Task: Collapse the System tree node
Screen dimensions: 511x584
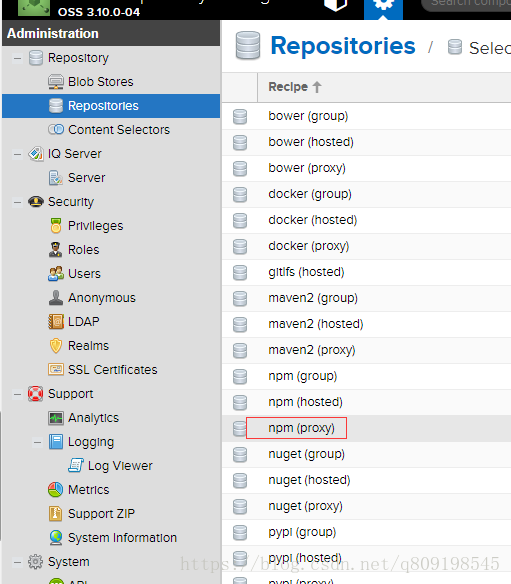Action: click(17, 562)
